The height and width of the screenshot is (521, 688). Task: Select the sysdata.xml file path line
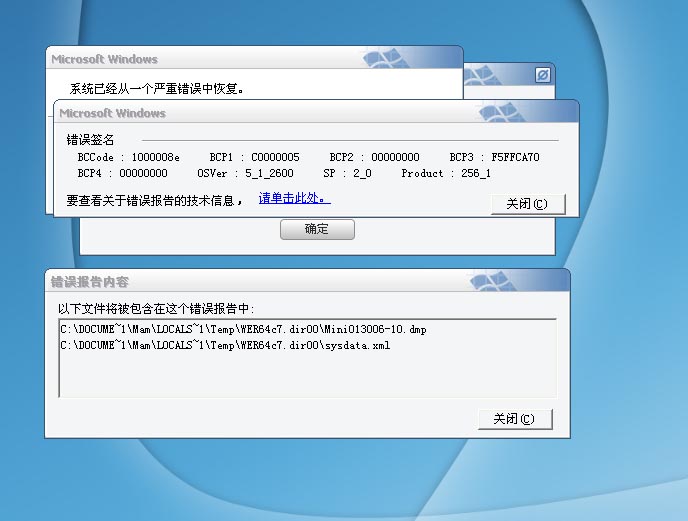[x=225, y=345]
